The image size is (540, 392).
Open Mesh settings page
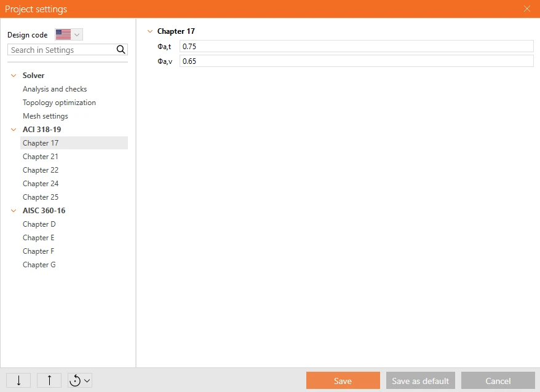pyautogui.click(x=46, y=116)
